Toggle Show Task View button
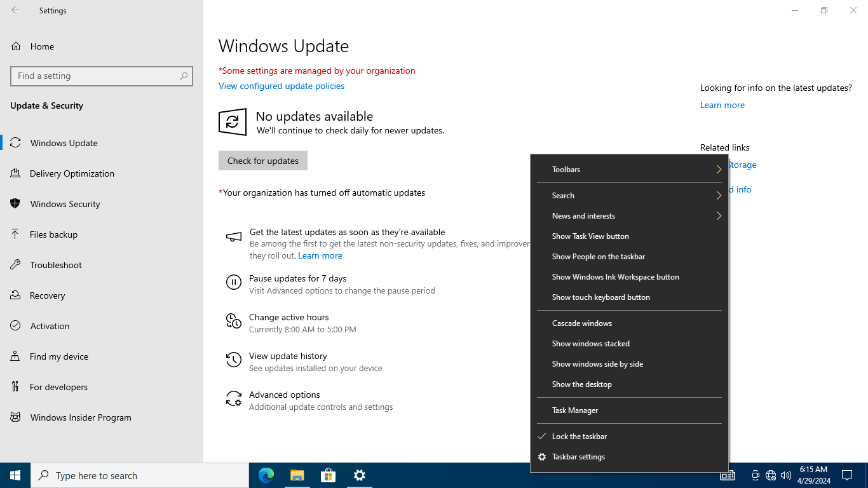This screenshot has height=488, width=868. click(x=629, y=236)
